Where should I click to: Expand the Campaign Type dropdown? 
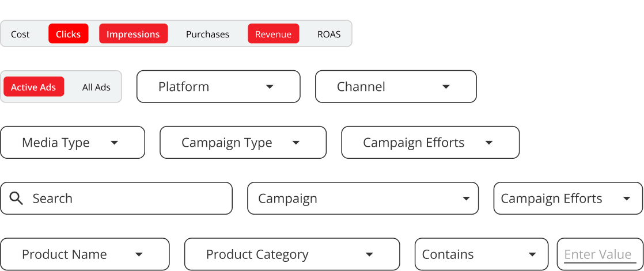point(243,143)
